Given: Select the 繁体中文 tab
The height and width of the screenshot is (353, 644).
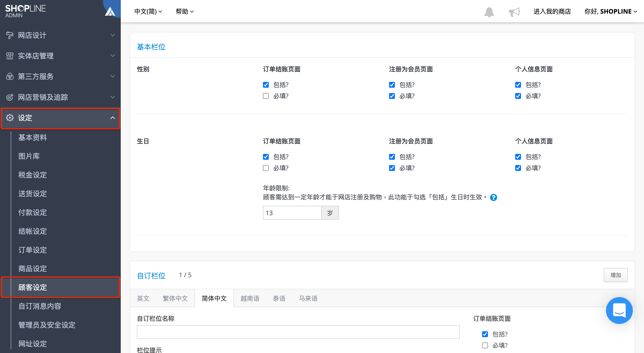Looking at the screenshot, I should (175, 298).
